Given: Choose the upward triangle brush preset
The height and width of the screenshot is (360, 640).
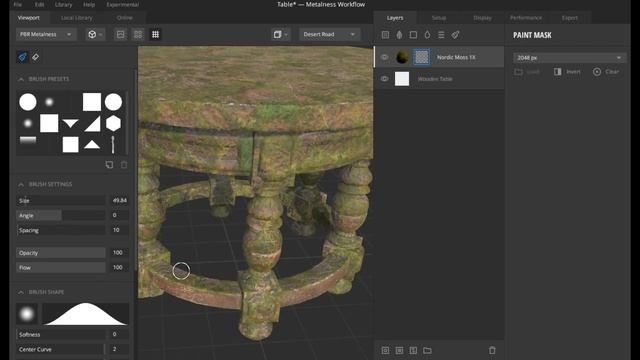Looking at the screenshot, I should [92, 144].
